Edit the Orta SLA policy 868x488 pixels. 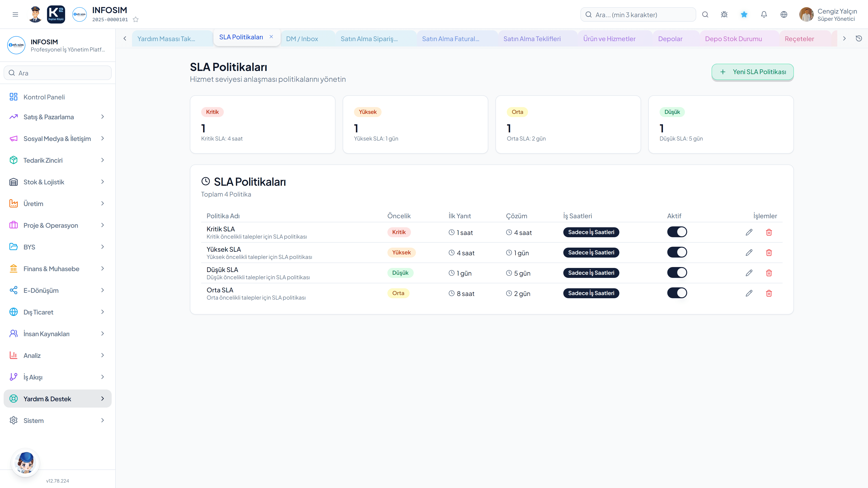click(x=749, y=293)
